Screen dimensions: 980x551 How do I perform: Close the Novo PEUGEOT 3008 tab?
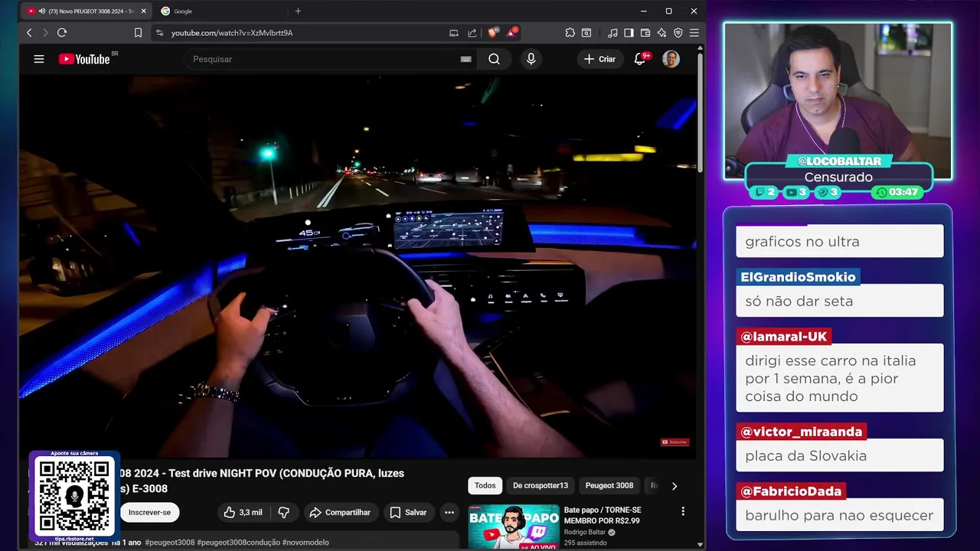143,11
